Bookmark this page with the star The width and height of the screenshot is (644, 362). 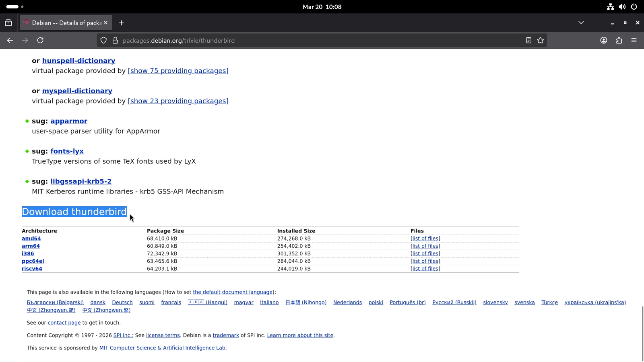coord(541,40)
